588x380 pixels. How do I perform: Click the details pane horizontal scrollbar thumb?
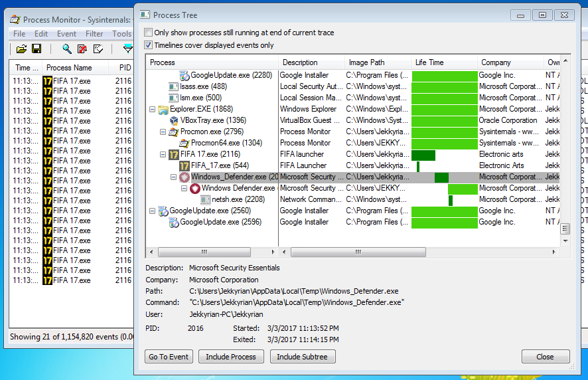pyautogui.click(x=358, y=252)
